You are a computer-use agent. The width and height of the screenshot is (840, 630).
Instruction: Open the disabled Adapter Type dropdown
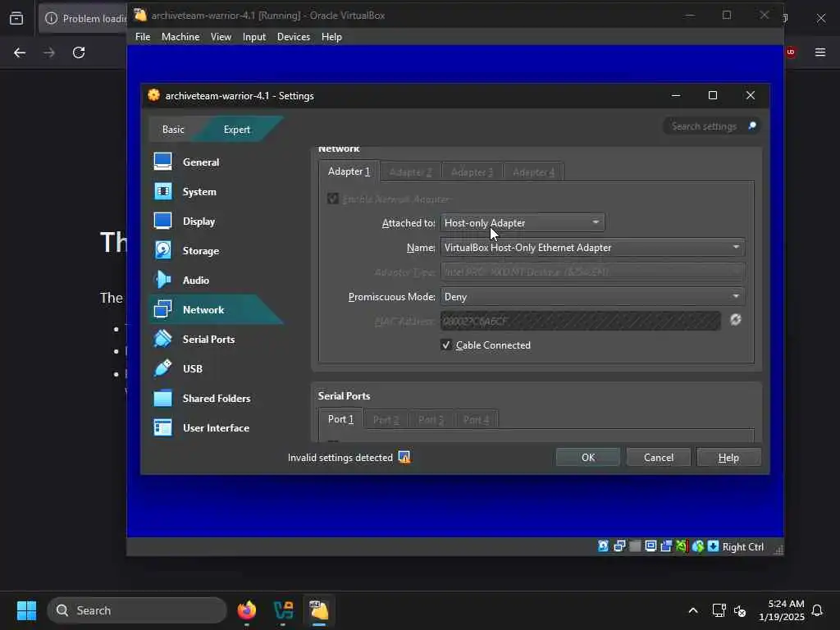point(592,272)
